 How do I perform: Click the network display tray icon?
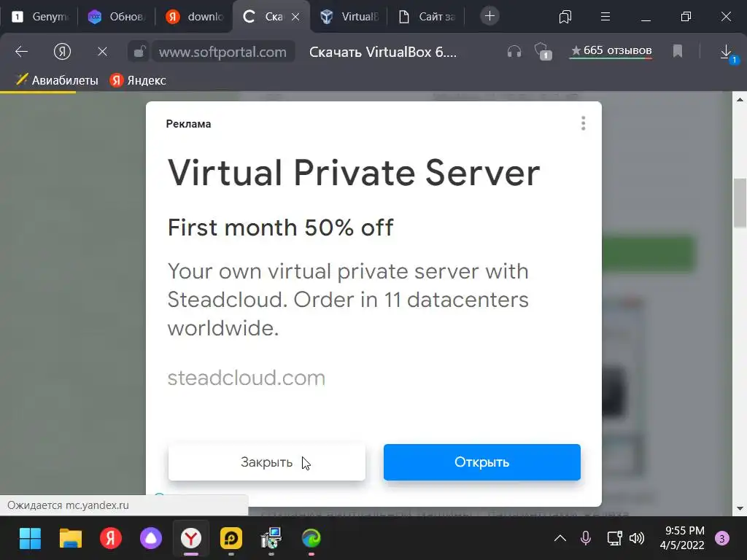tap(614, 539)
